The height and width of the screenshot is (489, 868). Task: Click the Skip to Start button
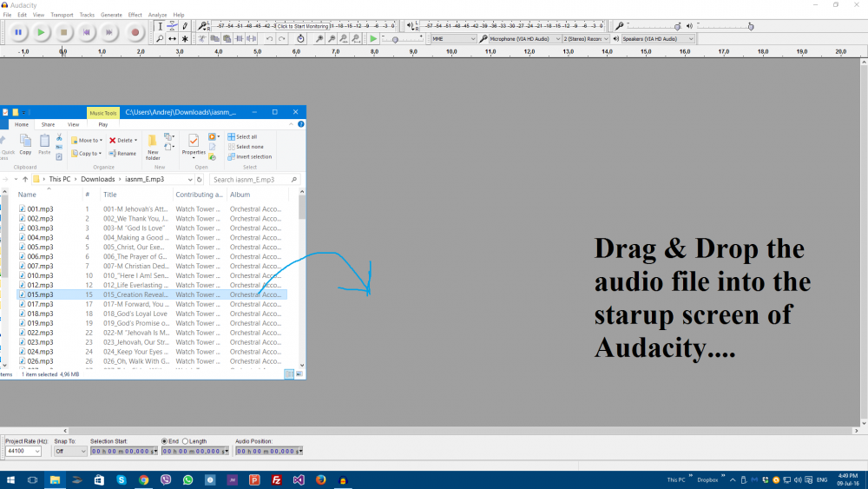(x=86, y=33)
